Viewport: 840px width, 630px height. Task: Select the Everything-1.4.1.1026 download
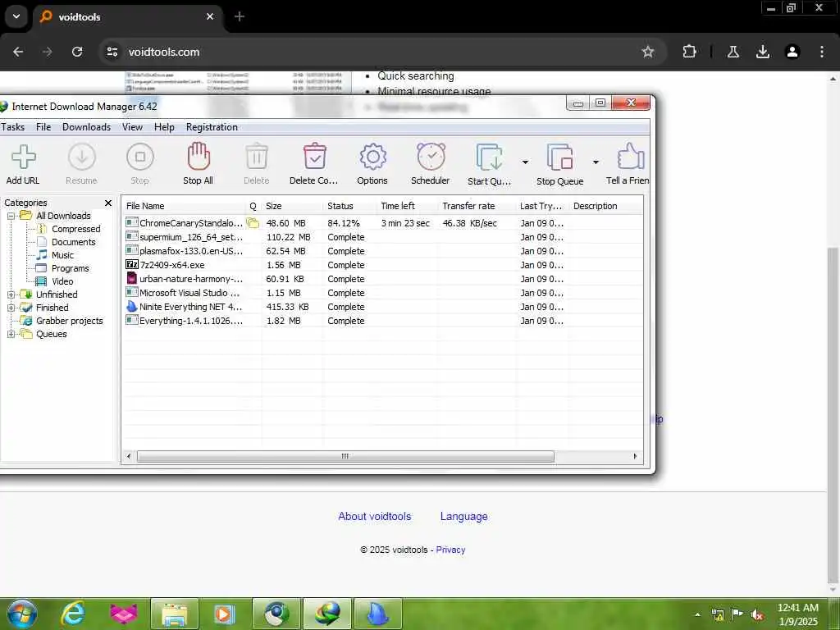[x=382, y=321]
